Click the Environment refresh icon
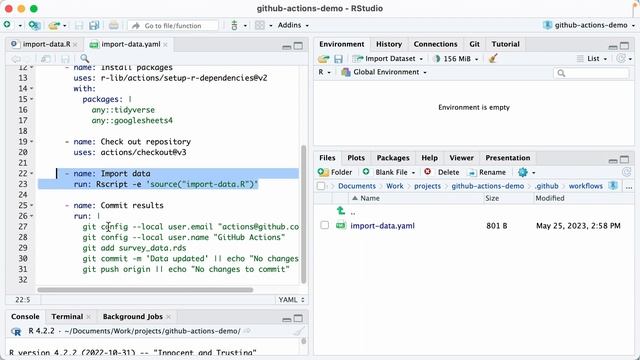This screenshot has height=360, width=640. (621, 59)
